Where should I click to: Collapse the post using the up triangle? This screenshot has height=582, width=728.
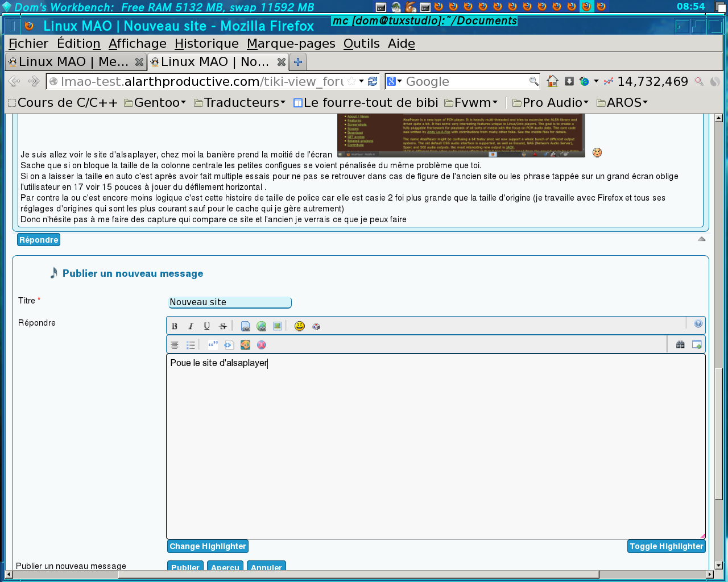pyautogui.click(x=702, y=239)
